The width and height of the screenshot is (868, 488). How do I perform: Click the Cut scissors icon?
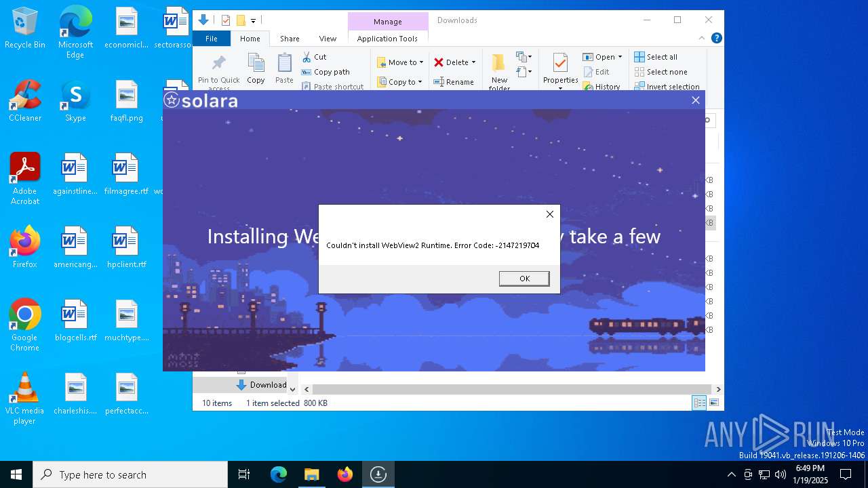pyautogui.click(x=307, y=57)
